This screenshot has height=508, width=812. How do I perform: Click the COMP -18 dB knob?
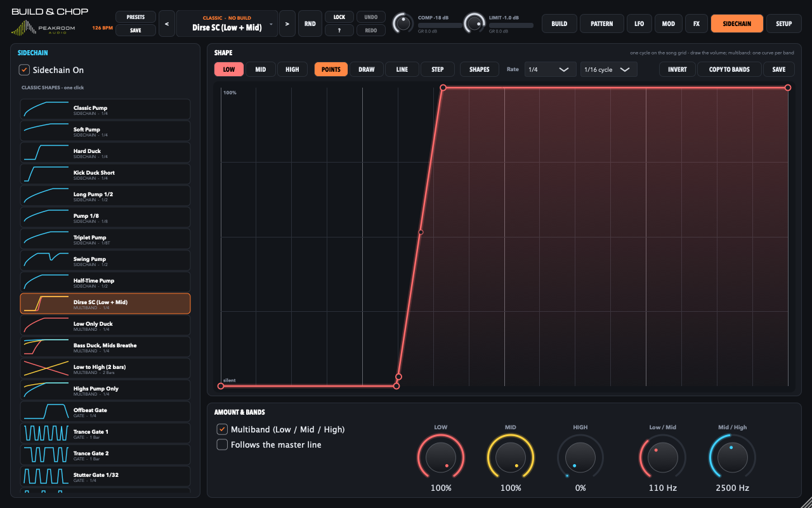403,23
